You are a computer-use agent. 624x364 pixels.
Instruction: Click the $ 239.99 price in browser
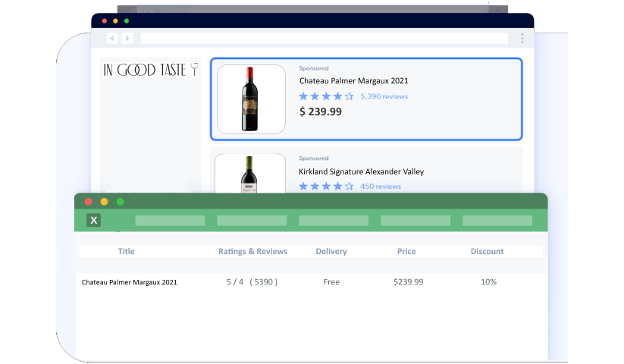[321, 111]
